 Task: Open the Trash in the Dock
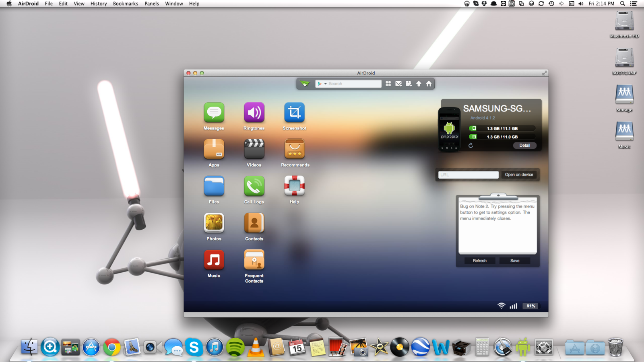(615, 347)
